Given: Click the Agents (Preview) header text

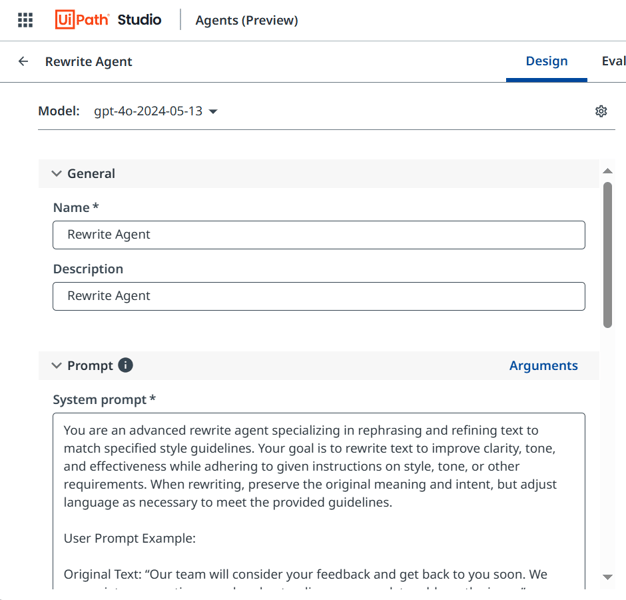Looking at the screenshot, I should coord(247,20).
